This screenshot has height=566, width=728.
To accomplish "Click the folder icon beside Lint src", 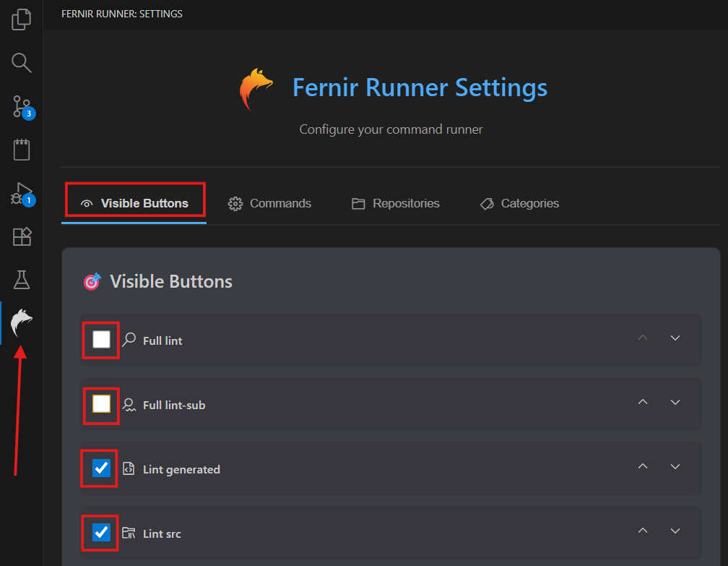I will [x=129, y=533].
